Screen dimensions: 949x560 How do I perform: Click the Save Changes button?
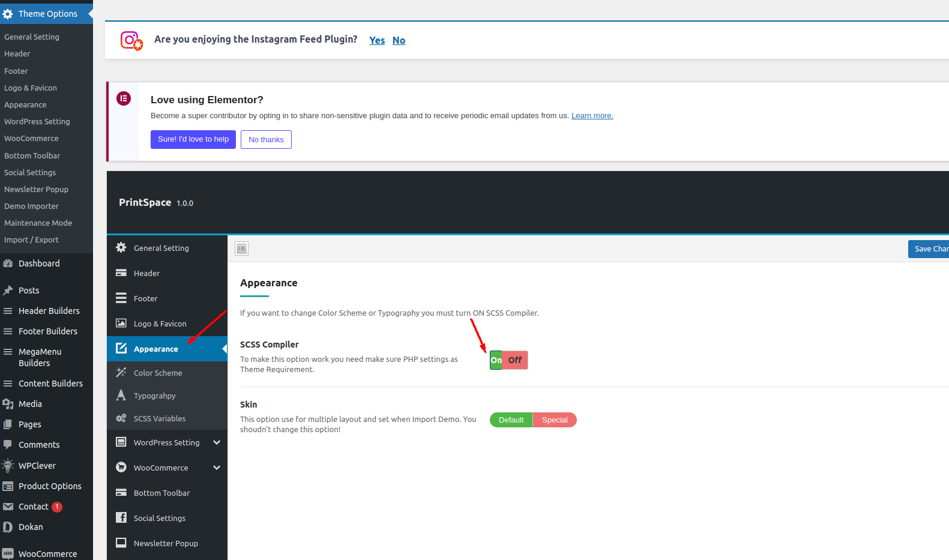coord(929,248)
